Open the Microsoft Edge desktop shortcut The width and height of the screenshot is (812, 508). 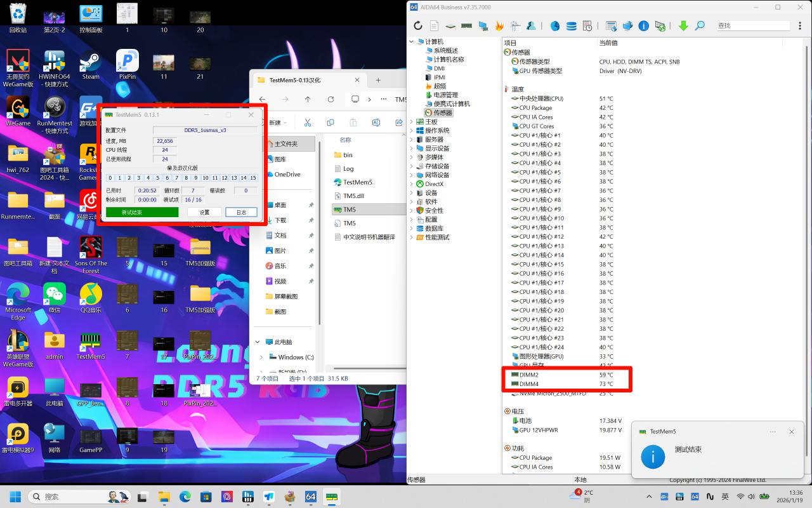(18, 302)
